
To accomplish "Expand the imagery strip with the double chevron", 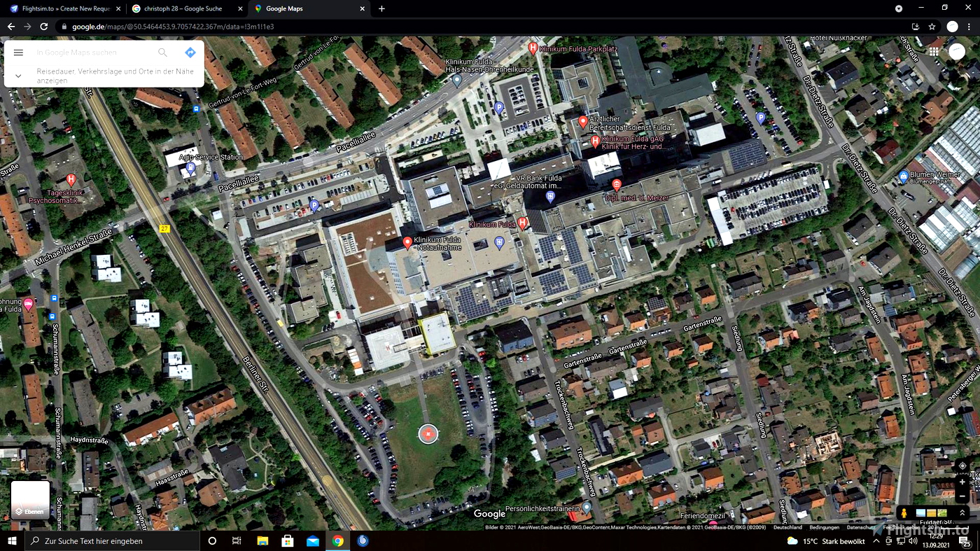I will click(x=962, y=513).
